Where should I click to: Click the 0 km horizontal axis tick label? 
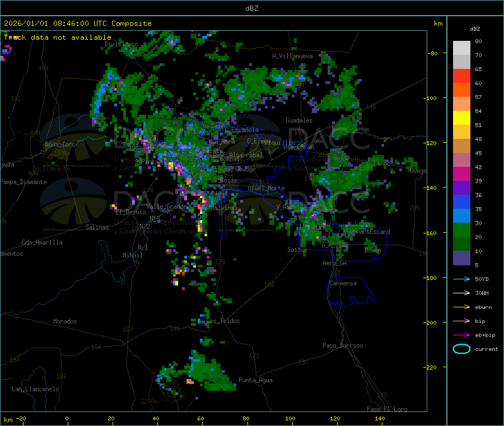tap(67, 418)
